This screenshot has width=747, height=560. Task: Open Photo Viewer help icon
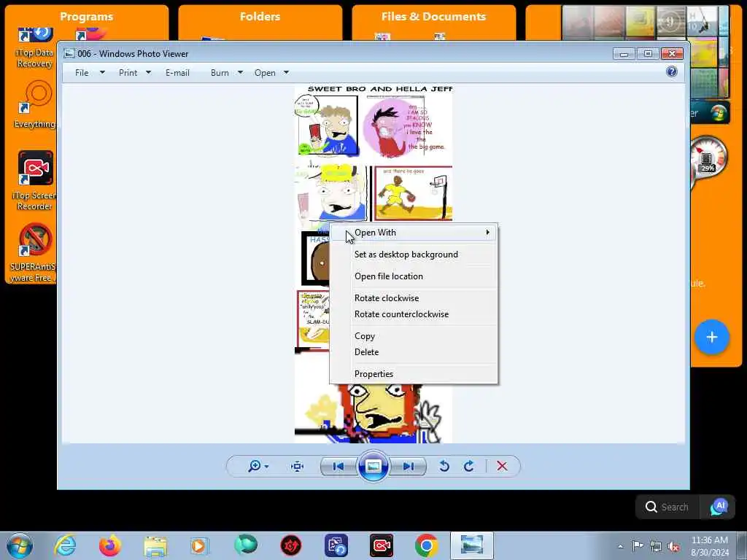pyautogui.click(x=672, y=72)
